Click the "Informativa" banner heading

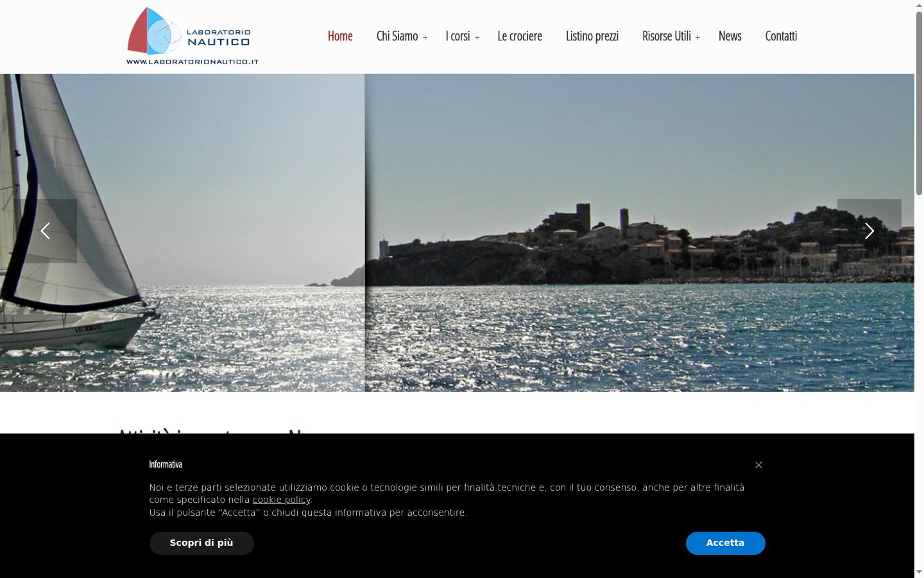point(166,464)
